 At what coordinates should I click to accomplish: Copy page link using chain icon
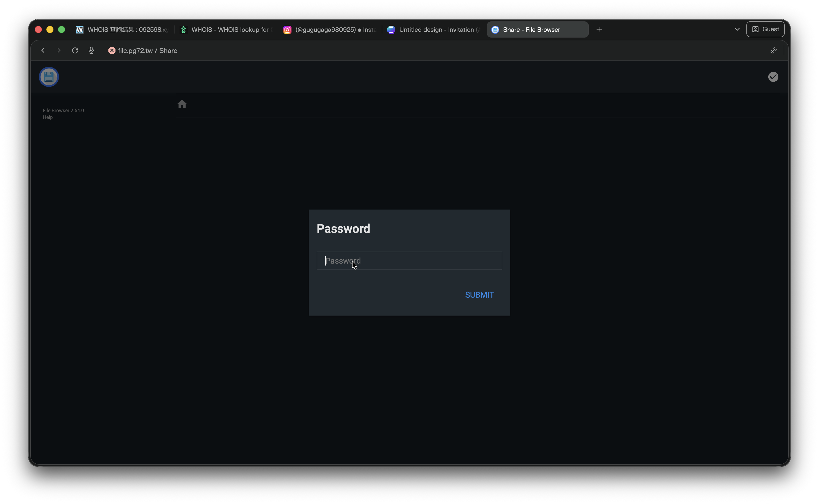[773, 50]
